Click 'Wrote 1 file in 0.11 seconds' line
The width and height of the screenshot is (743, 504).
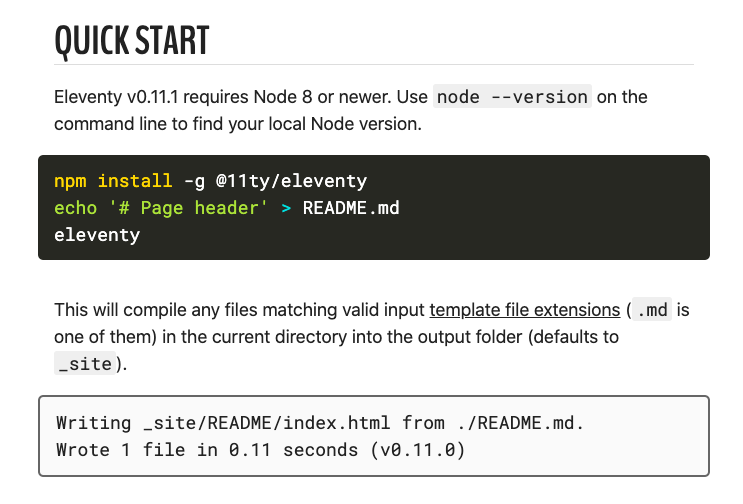(x=261, y=450)
